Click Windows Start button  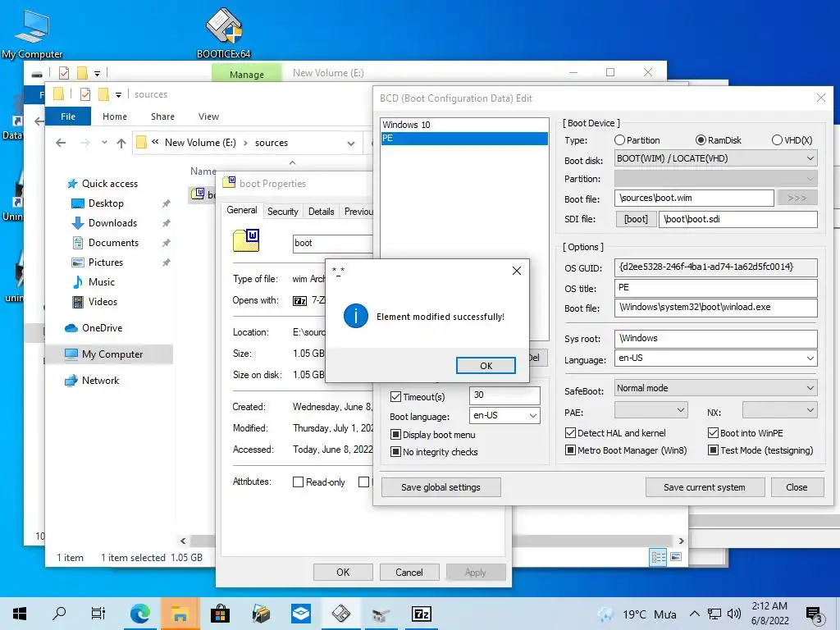point(20,614)
